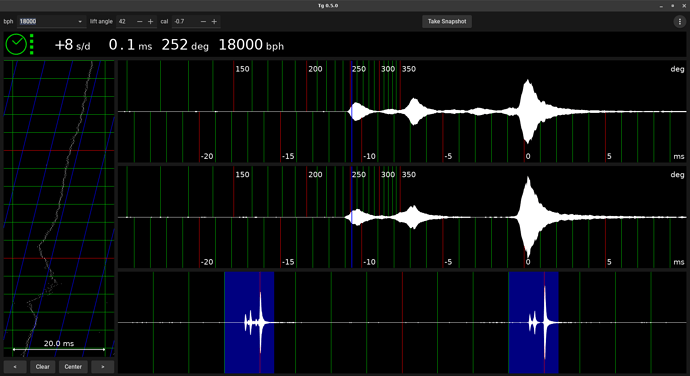This screenshot has height=376, width=690.
Task: Open the three-dot options menu
Action: (679, 22)
